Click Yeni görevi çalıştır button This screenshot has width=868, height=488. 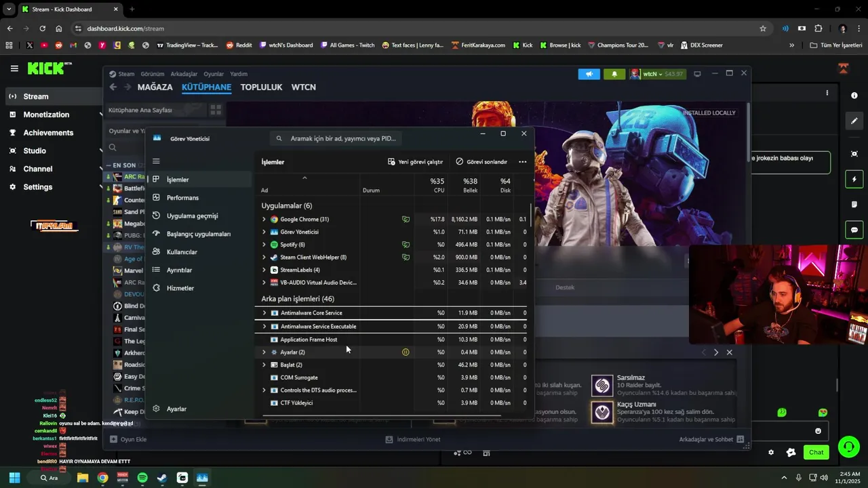(415, 162)
